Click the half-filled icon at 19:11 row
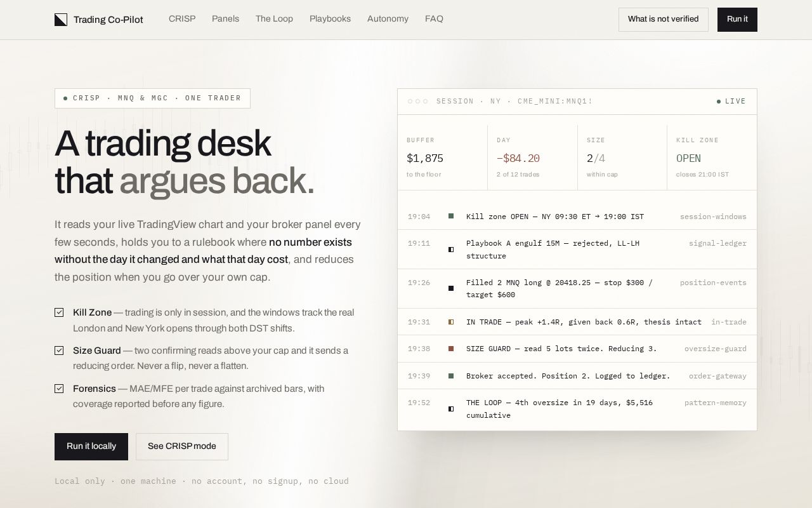 click(451, 250)
